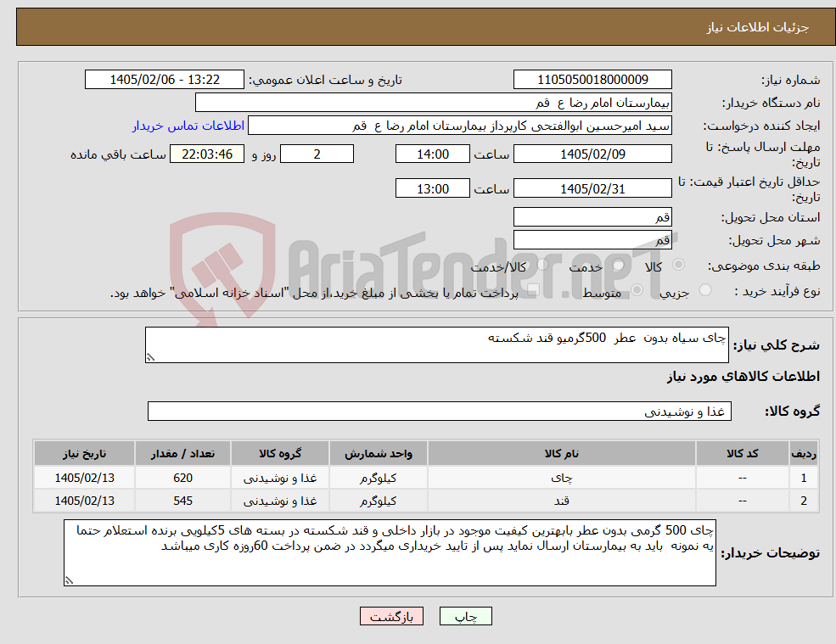Click the general description textarea چای سیاه
Image resolution: width=836 pixels, height=644 pixels.
(436, 345)
